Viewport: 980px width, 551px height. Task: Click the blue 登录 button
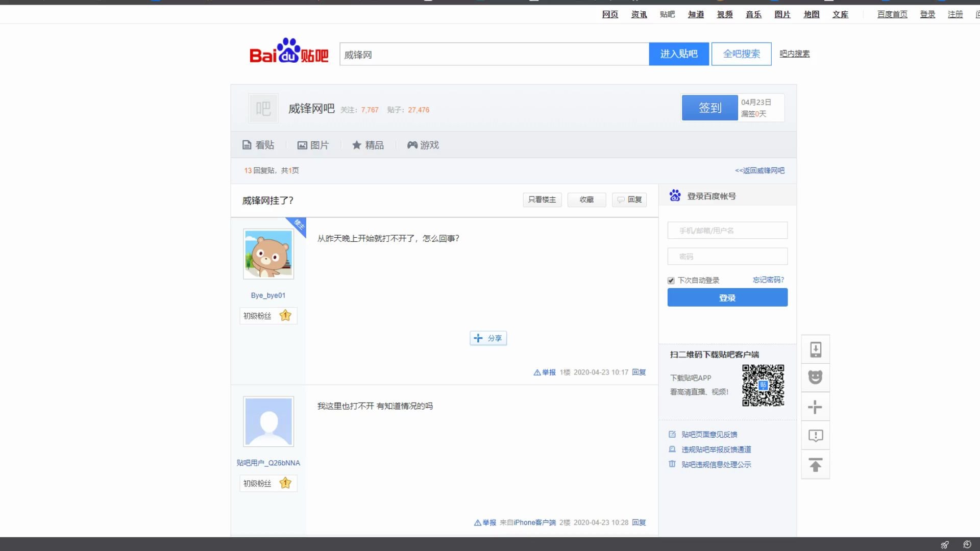(727, 297)
